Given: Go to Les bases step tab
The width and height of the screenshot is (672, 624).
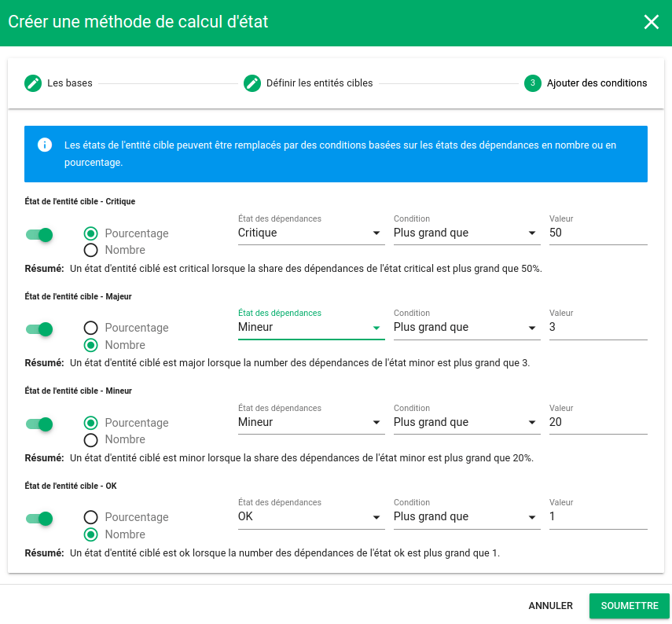Looking at the screenshot, I should (x=69, y=83).
